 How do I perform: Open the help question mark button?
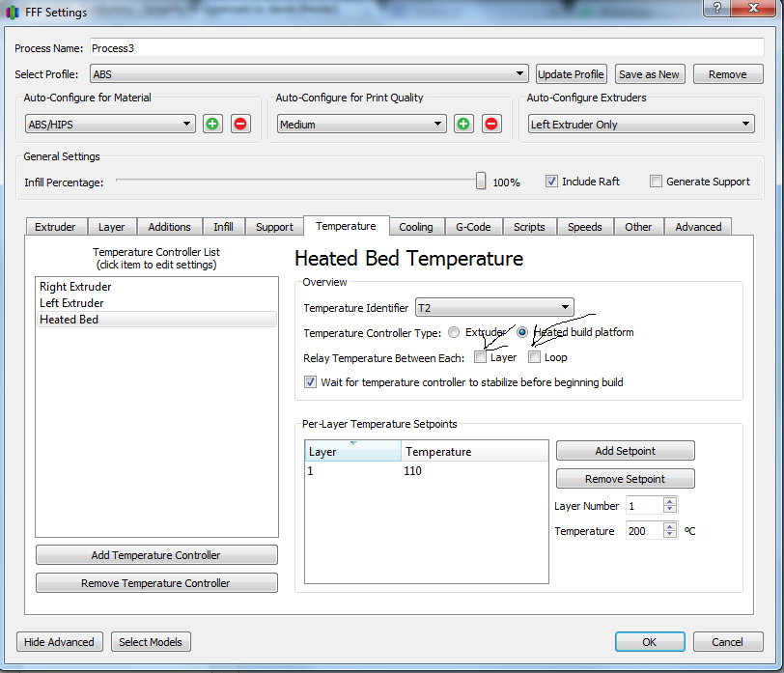pos(716,8)
